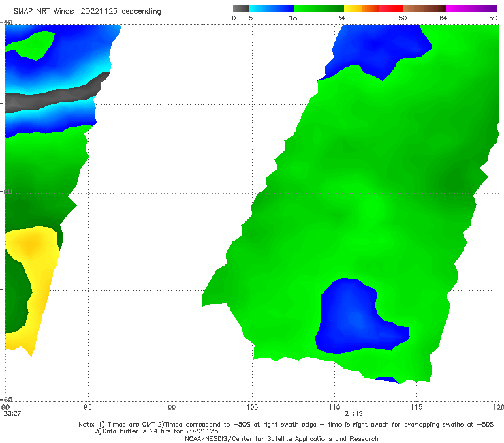Click the yellow-orange segment of the color bar
This screenshot has width=504, height=443.
click(362, 8)
